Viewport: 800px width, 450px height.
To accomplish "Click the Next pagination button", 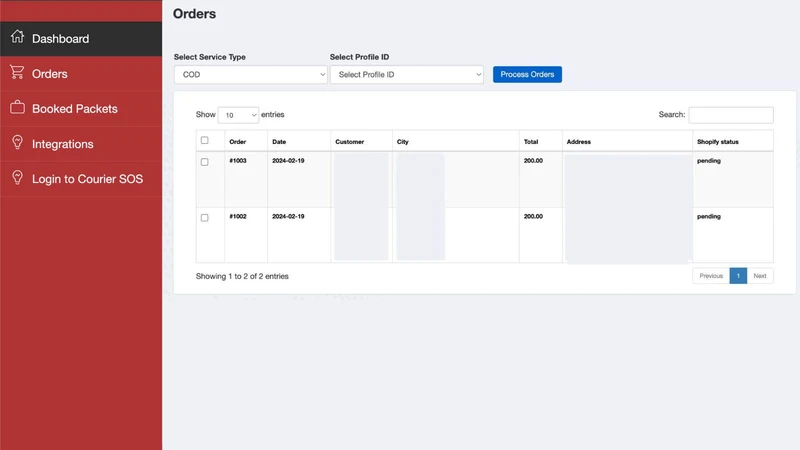I will [x=760, y=276].
